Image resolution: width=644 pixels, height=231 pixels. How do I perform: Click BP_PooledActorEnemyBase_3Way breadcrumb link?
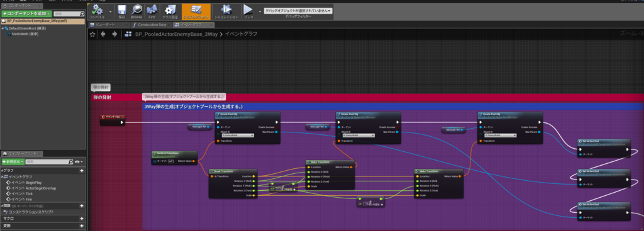[177, 34]
